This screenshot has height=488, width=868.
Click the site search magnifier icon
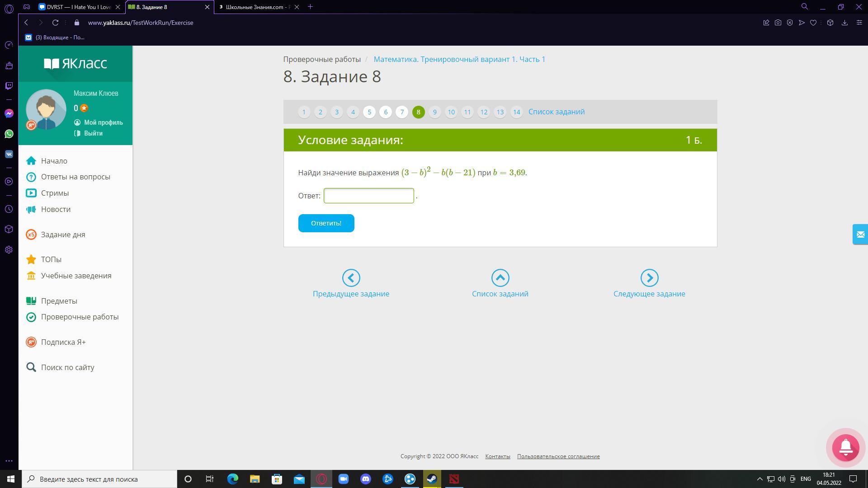[x=31, y=367]
